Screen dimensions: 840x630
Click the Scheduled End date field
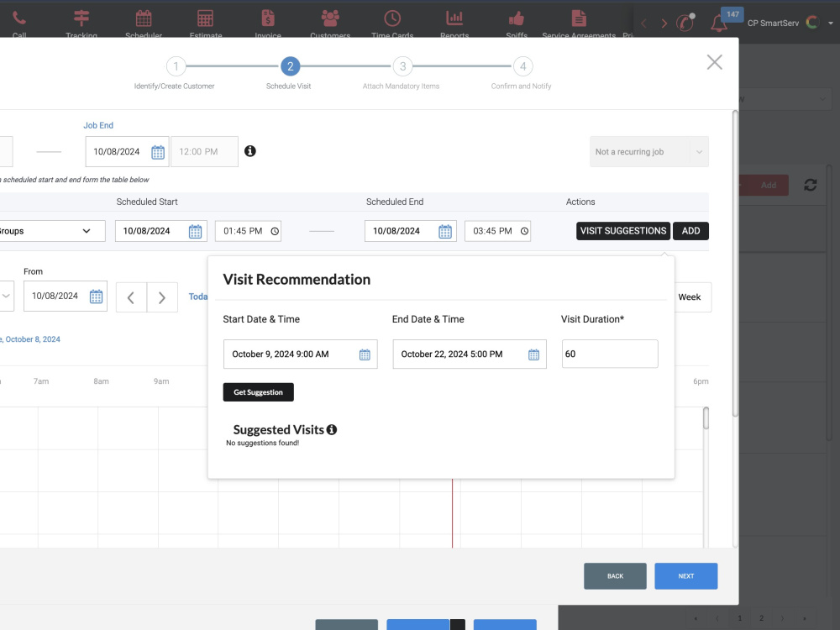pos(411,231)
